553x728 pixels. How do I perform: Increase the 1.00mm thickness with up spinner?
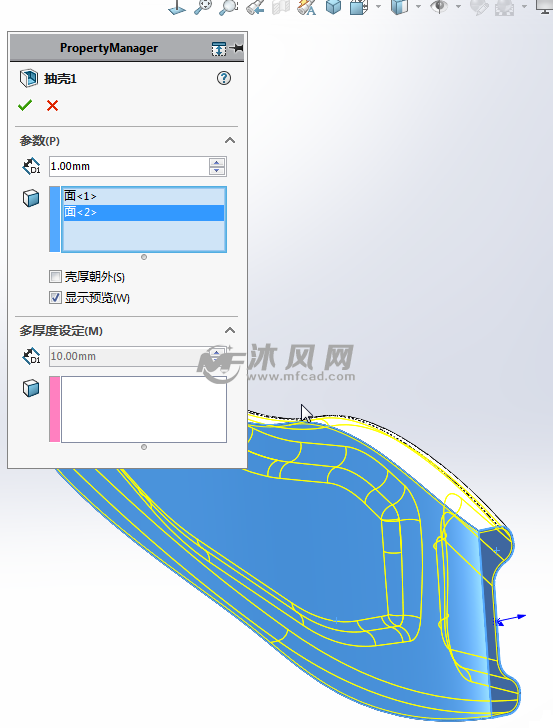click(x=217, y=162)
